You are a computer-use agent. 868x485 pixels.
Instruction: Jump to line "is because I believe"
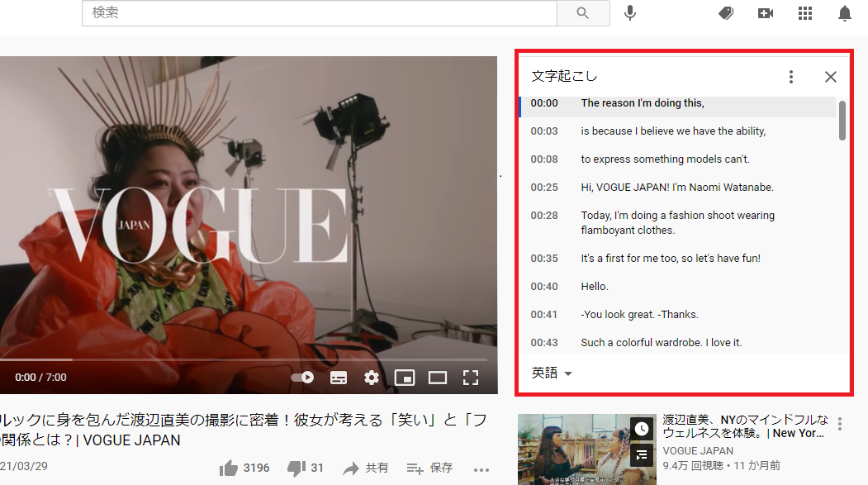coord(678,131)
